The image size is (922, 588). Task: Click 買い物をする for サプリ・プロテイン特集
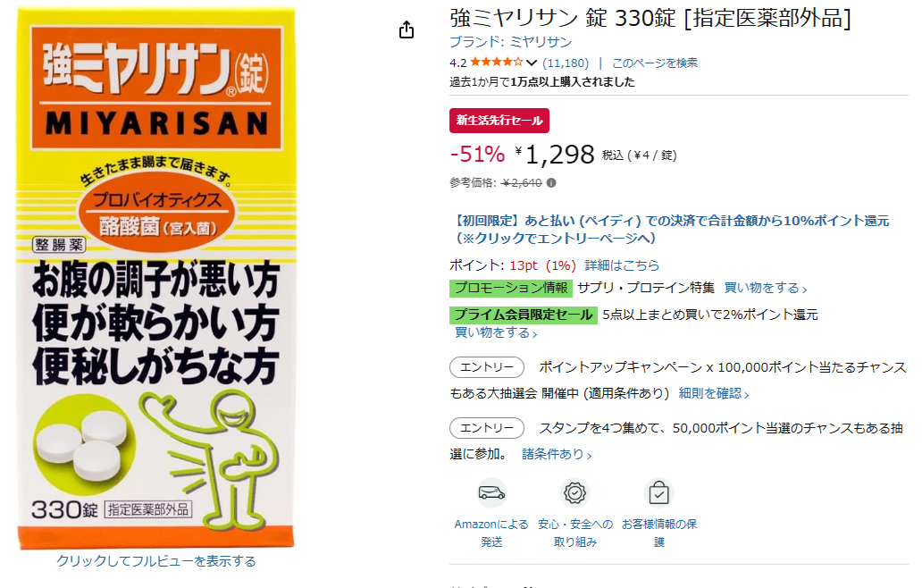765,288
